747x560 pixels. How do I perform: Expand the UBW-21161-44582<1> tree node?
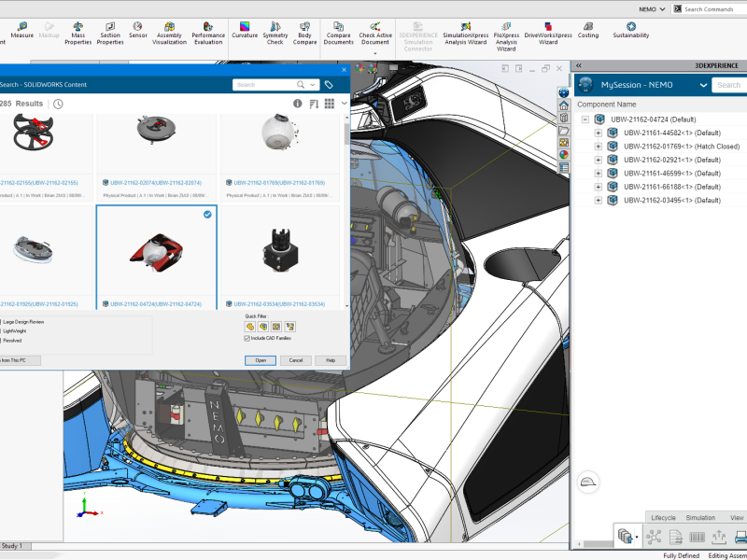coord(599,133)
